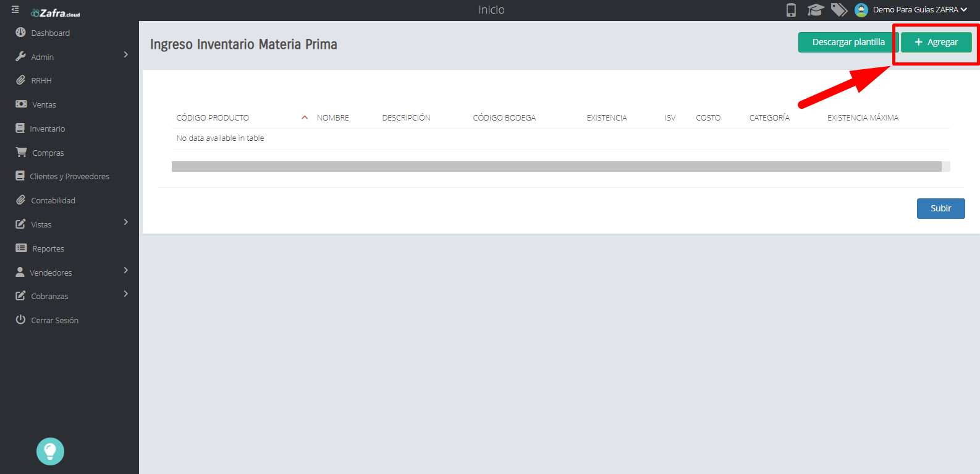The width and height of the screenshot is (980, 474).
Task: Sort by the Costo column header
Action: coord(708,118)
